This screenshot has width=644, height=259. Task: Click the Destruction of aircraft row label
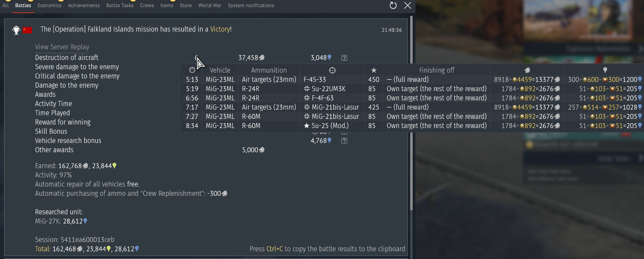pyautogui.click(x=67, y=58)
